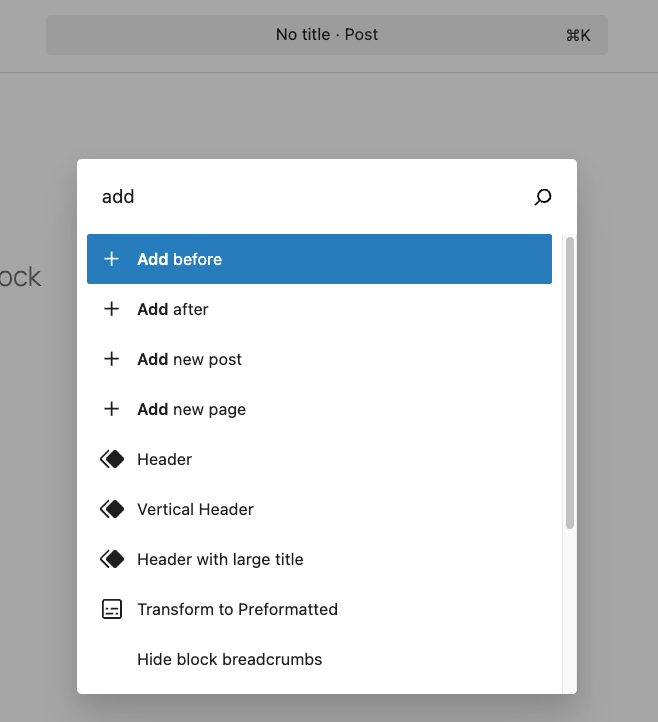Image resolution: width=658 pixels, height=722 pixels.
Task: Click the pattern icon beside Vertical Header
Action: tap(112, 509)
